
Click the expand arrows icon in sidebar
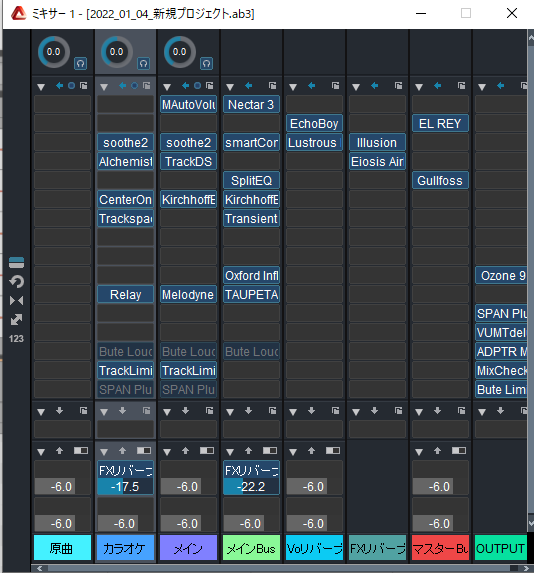(x=16, y=320)
